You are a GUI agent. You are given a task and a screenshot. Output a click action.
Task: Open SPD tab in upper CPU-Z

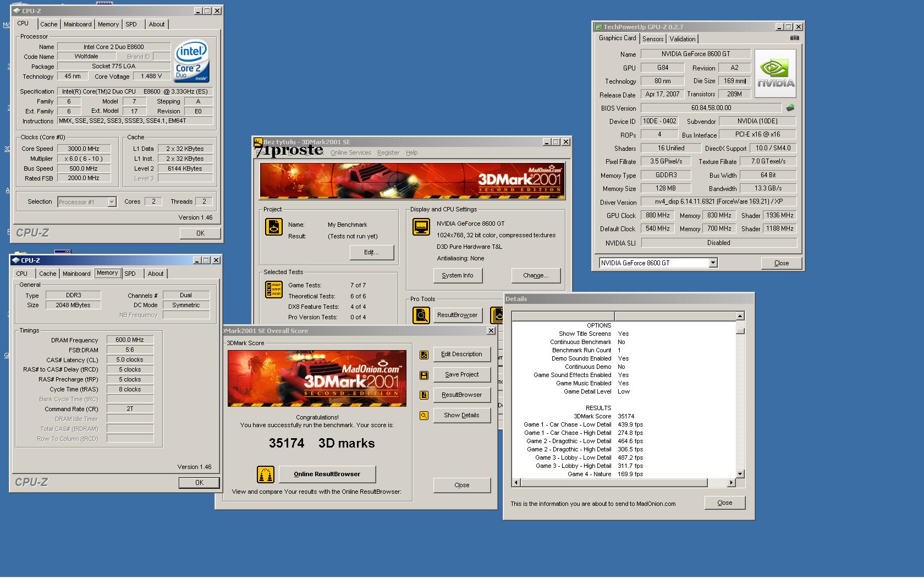click(131, 24)
